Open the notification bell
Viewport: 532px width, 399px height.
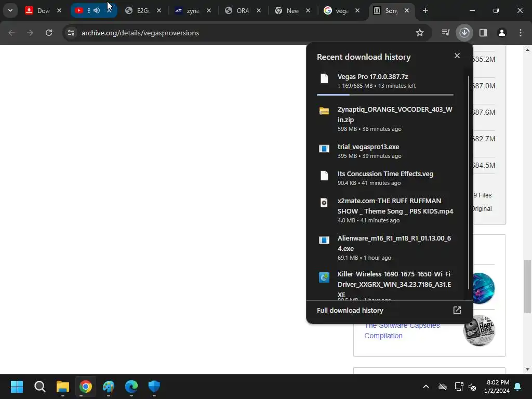tap(518, 387)
